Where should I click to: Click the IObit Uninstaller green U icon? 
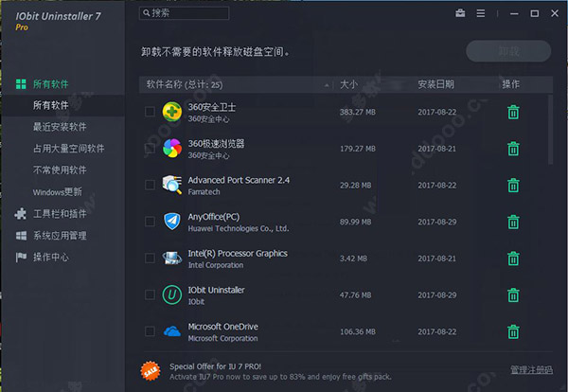(171, 294)
